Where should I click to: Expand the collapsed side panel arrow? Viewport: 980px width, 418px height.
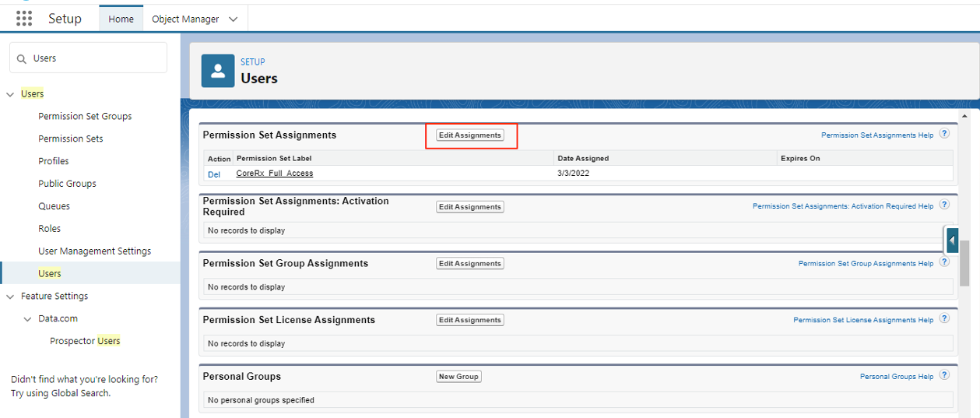[951, 241]
